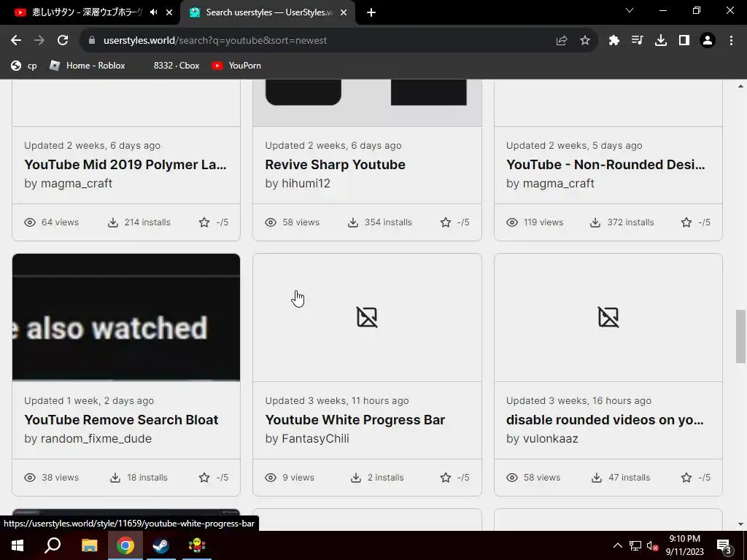Open the Chrome profile menu

pos(708,41)
